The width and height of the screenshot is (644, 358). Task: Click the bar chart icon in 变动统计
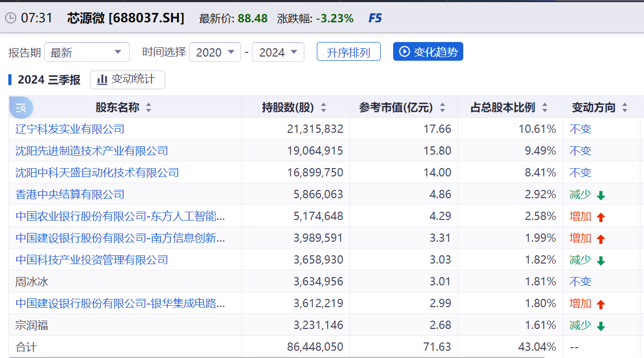click(102, 79)
